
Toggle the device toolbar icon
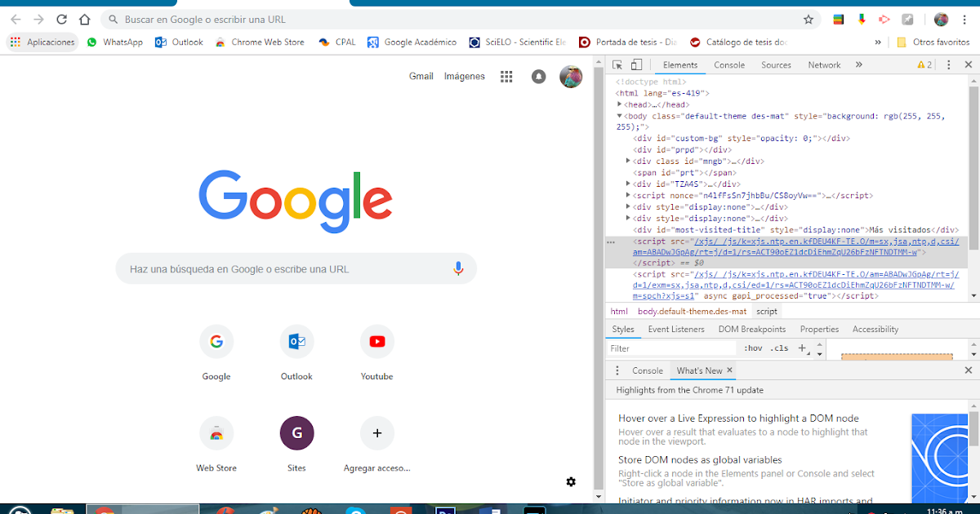tap(638, 64)
